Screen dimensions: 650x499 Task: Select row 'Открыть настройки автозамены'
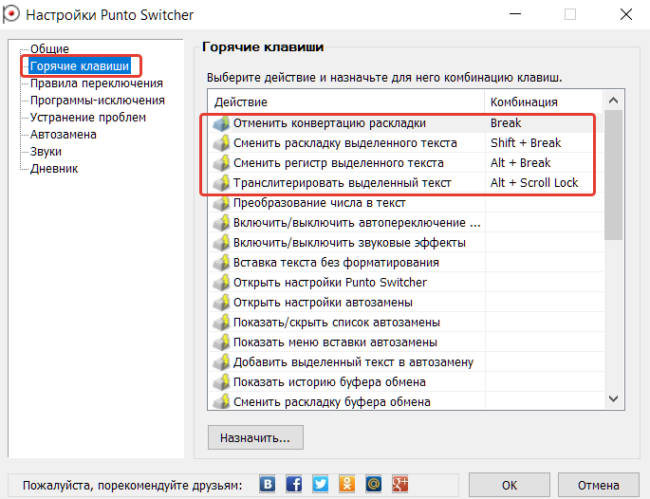pos(406,302)
